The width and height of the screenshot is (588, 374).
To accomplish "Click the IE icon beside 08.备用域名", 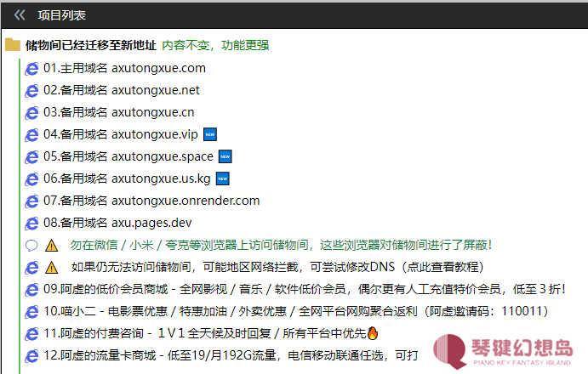I will coord(31,224).
